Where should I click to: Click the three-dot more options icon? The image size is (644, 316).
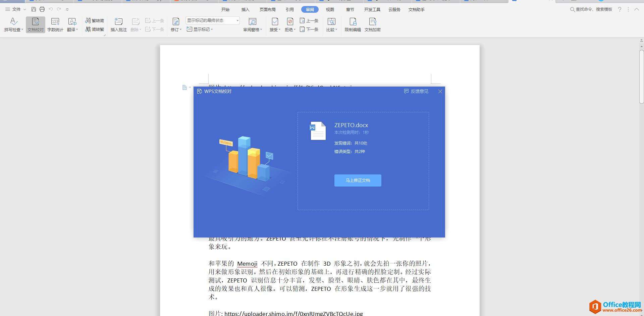point(628,9)
